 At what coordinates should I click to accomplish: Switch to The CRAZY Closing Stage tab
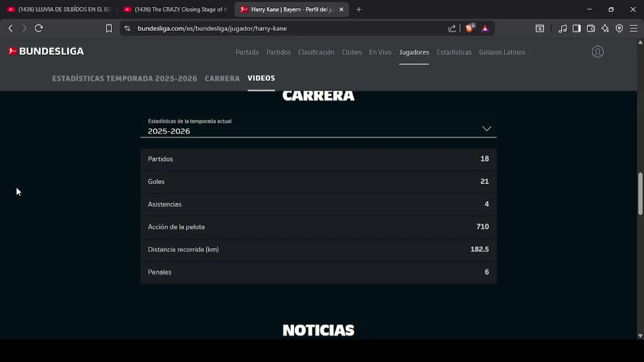coord(175,10)
